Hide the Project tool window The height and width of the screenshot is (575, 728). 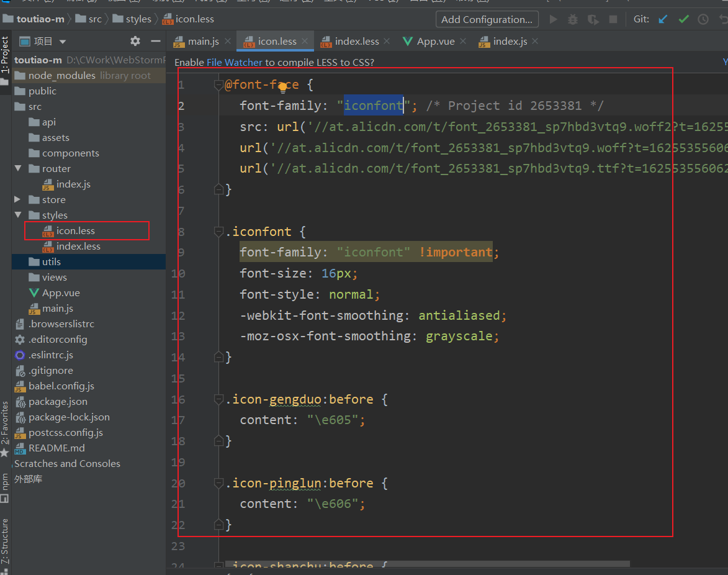click(156, 42)
